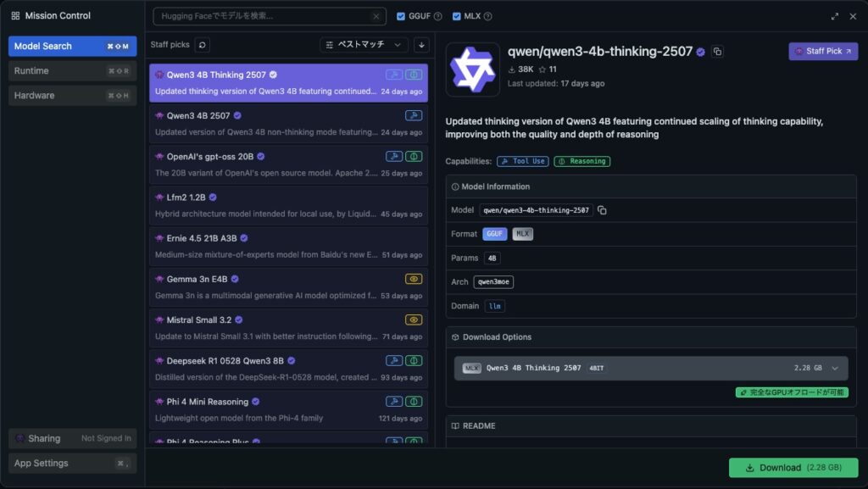Select Phi 4 Mini Reasoning model
Screen dimensions: 868x489
click(x=288, y=410)
